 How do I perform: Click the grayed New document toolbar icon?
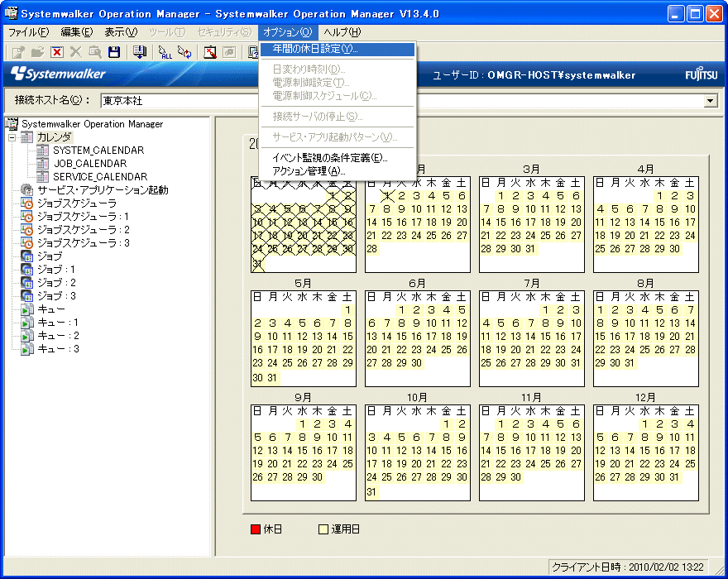18,52
